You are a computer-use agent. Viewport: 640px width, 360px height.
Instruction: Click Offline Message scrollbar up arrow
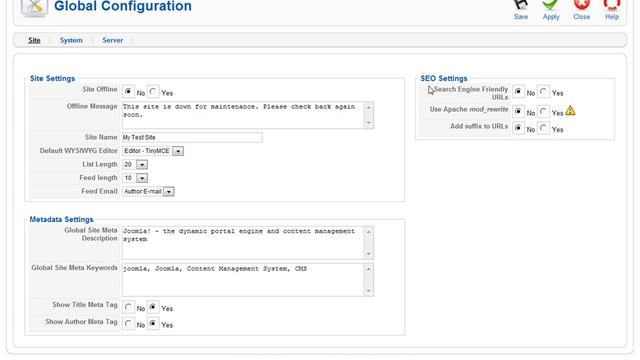point(369,107)
